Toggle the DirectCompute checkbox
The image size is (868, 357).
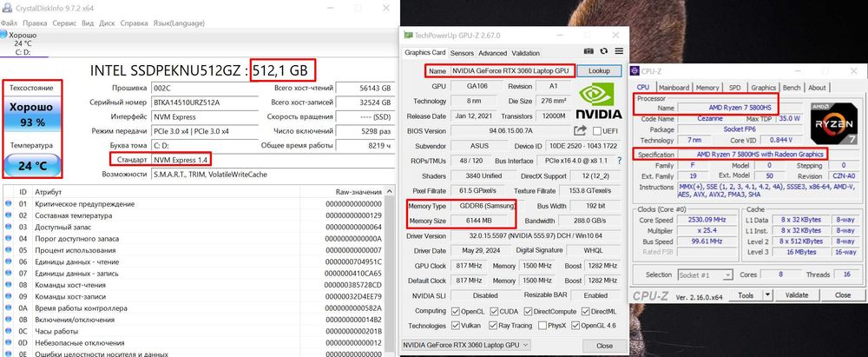528,312
